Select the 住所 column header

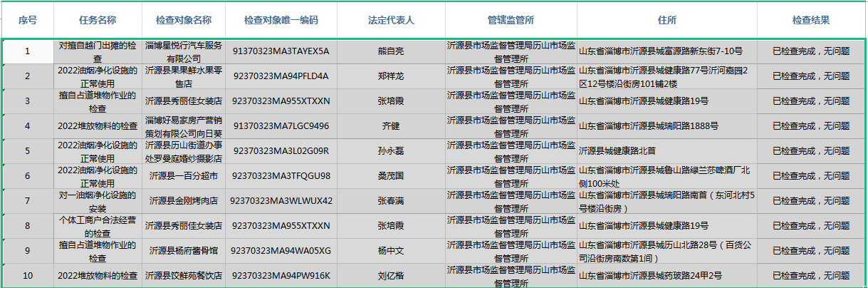(666, 20)
